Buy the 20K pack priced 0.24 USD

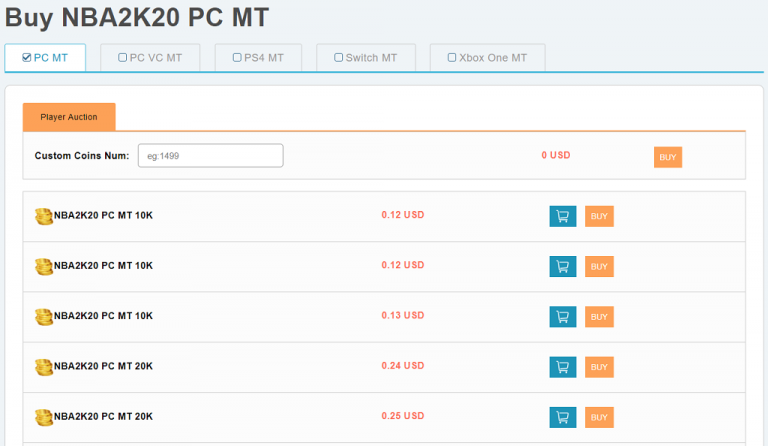coord(599,367)
